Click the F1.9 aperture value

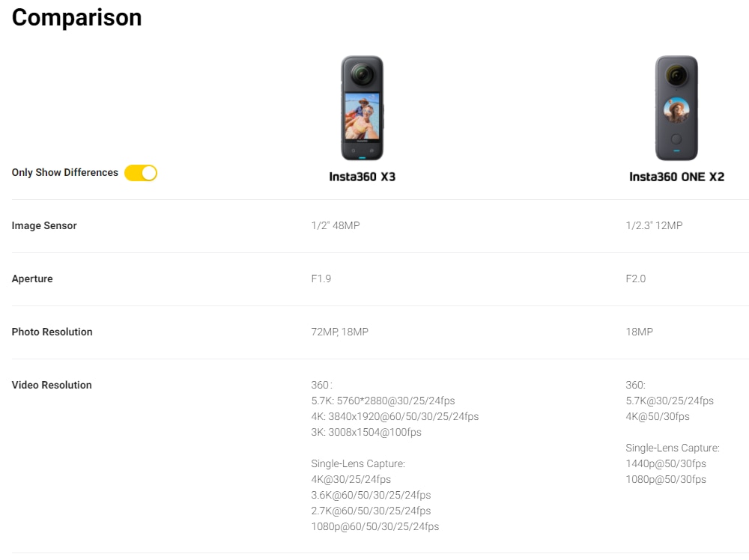point(321,279)
